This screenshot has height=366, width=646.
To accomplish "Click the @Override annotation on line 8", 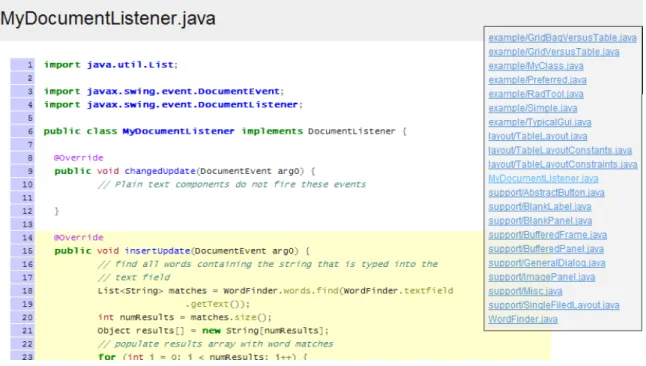I will click(79, 157).
